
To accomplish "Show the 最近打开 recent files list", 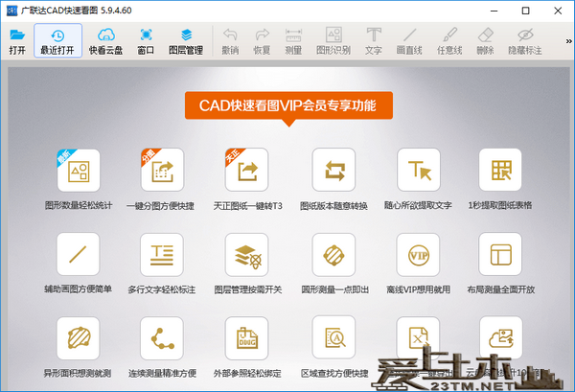I will coord(57,40).
